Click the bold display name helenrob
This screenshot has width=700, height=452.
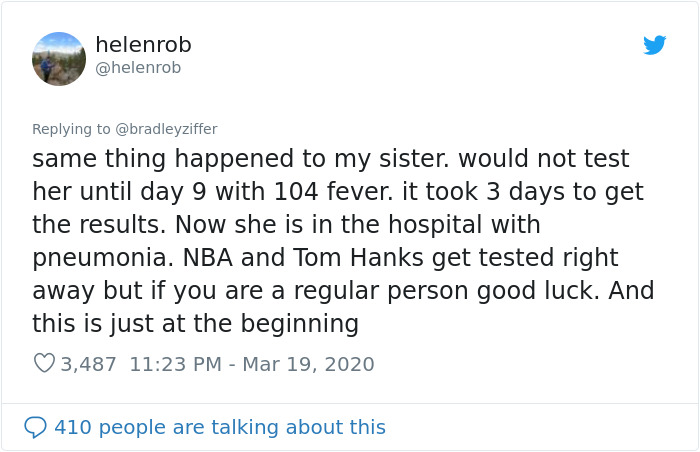pos(143,45)
